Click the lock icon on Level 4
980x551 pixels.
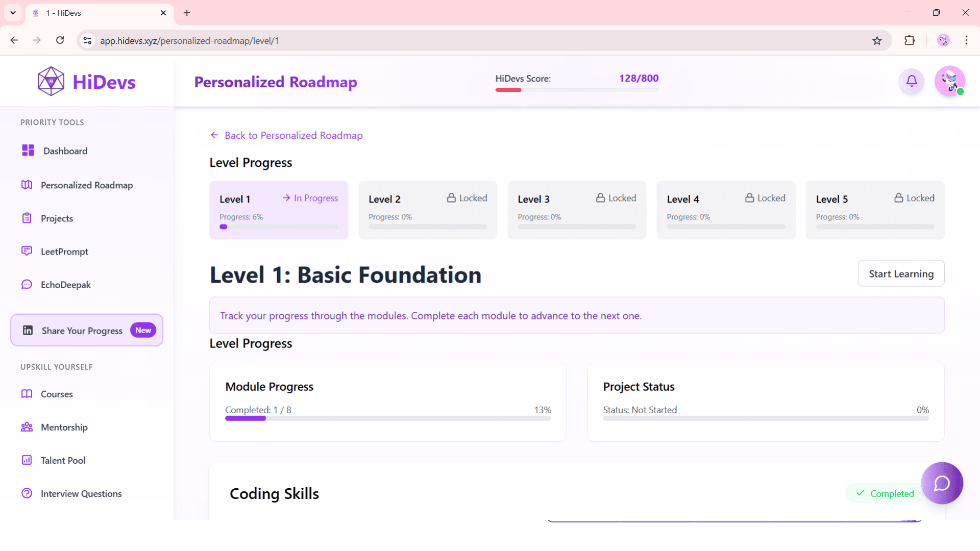[749, 197]
